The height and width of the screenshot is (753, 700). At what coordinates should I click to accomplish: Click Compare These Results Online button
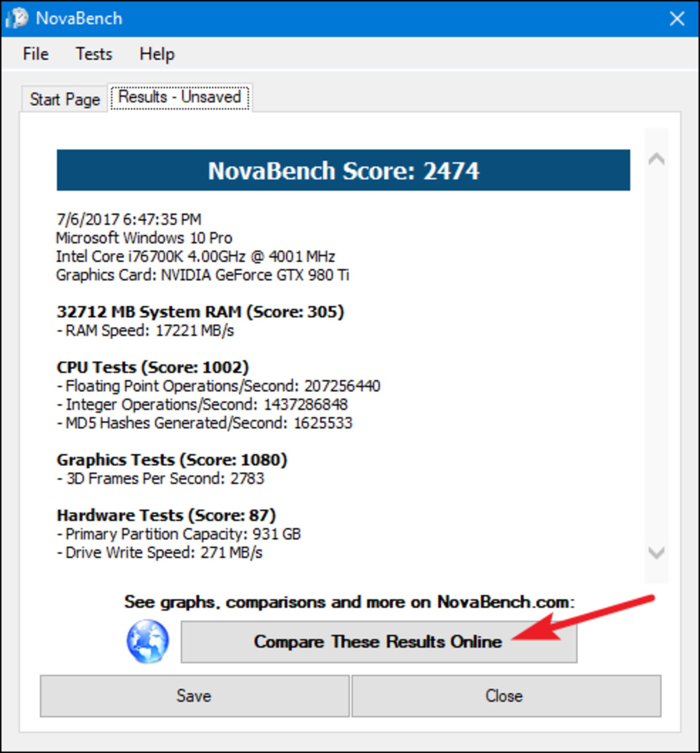pyautogui.click(x=379, y=642)
